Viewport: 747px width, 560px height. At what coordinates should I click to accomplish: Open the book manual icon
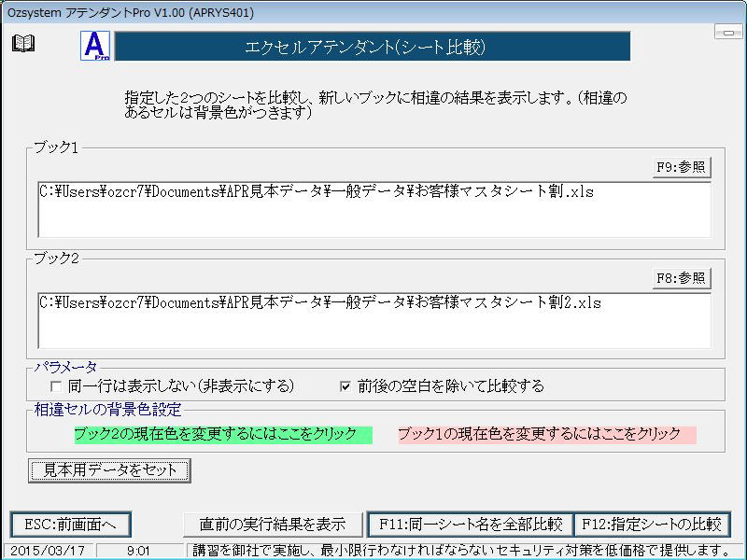point(23,43)
